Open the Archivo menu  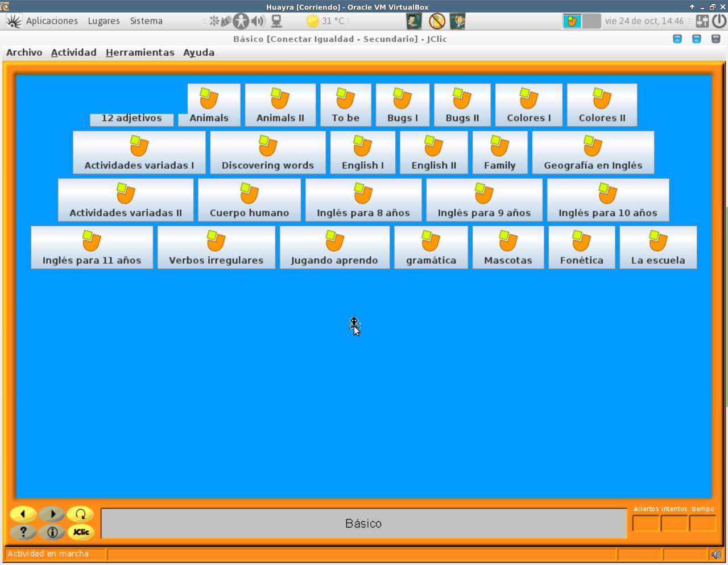24,52
